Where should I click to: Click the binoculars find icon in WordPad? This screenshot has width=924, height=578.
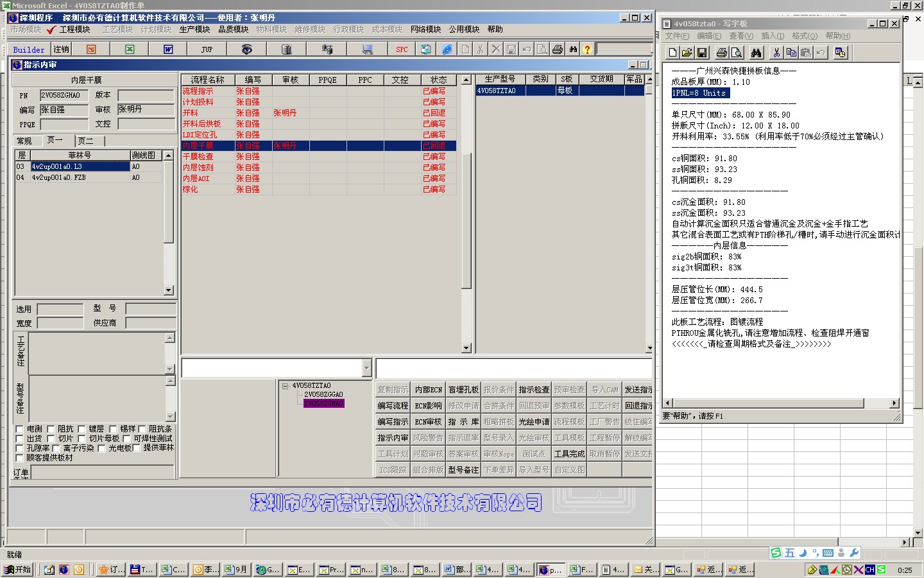pyautogui.click(x=757, y=53)
